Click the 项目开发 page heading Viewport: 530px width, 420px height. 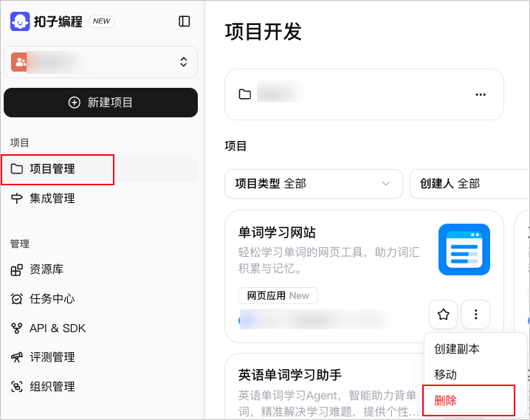263,32
